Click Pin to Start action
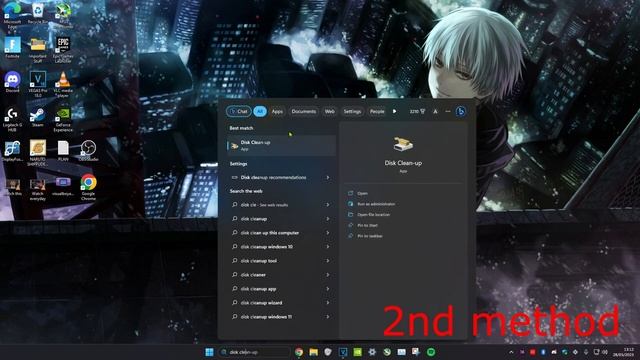Image resolution: width=640 pixels, height=360 pixels. 367,225
